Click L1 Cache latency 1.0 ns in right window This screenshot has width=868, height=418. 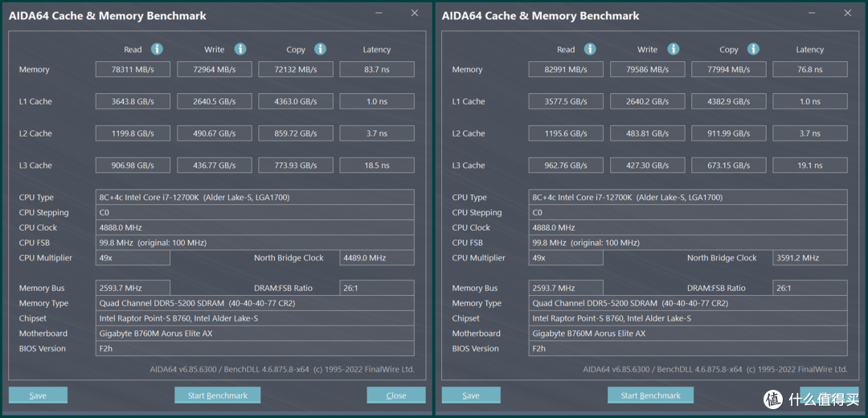tap(810, 101)
